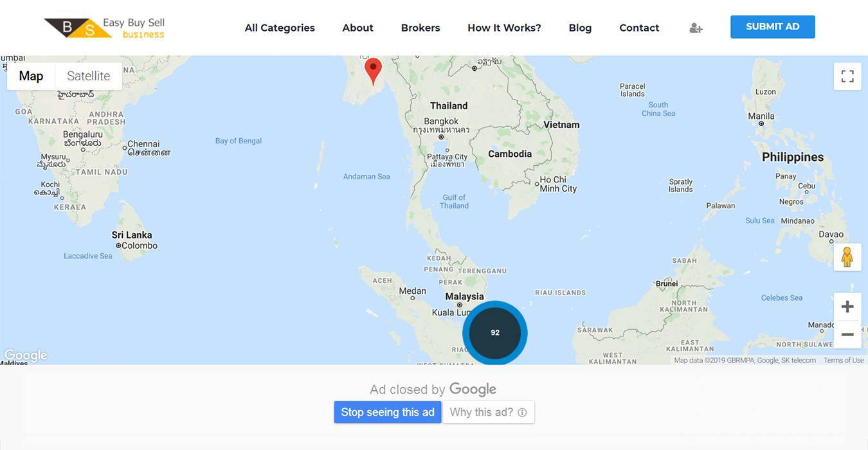Open the How It Works? page

(x=504, y=28)
